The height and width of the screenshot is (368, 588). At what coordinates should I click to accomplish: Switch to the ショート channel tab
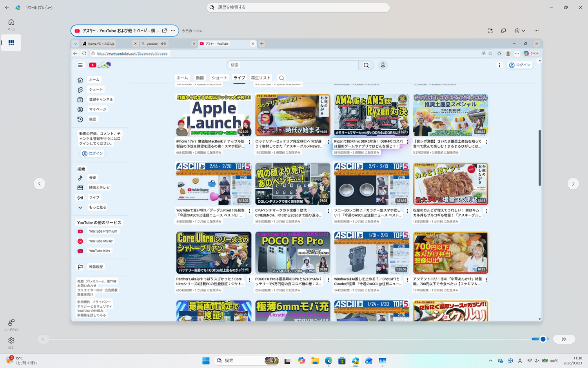click(219, 78)
